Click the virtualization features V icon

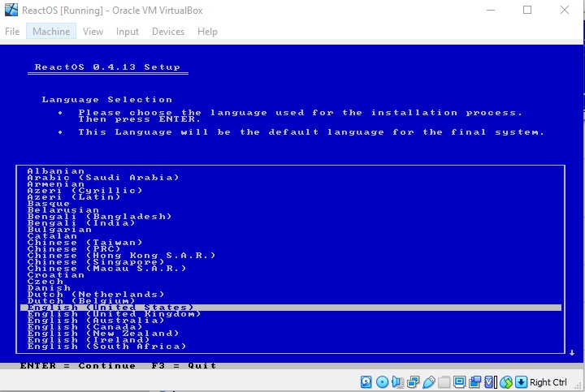pos(491,382)
